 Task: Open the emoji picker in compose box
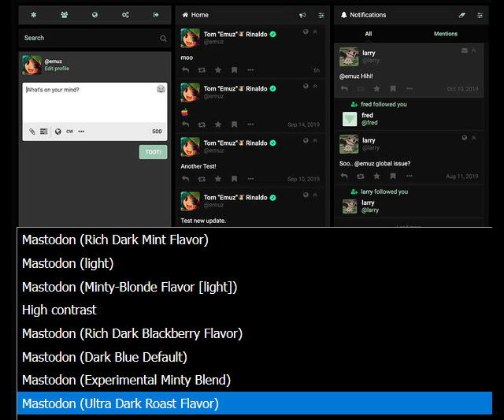[161, 89]
